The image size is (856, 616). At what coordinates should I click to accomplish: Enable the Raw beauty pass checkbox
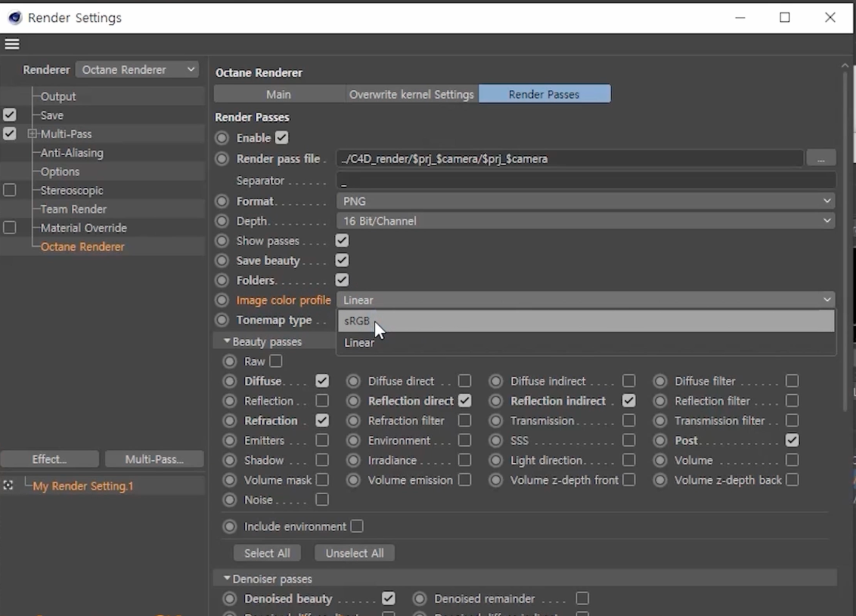276,361
